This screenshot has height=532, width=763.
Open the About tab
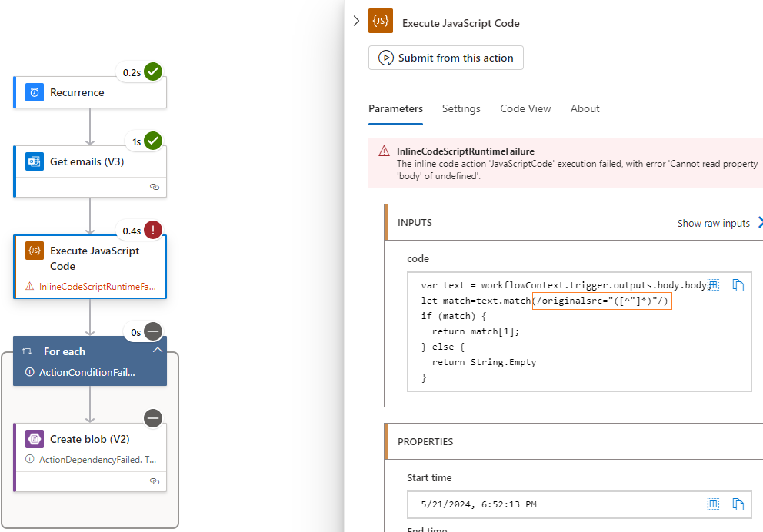[x=585, y=108]
